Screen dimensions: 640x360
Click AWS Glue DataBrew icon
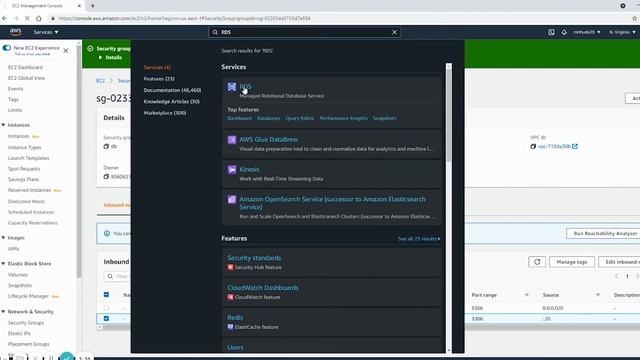tap(232, 140)
